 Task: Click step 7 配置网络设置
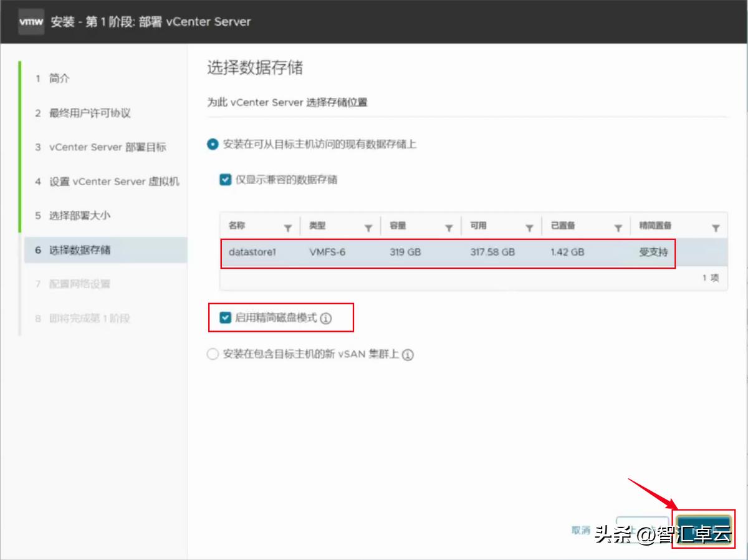coord(72,284)
